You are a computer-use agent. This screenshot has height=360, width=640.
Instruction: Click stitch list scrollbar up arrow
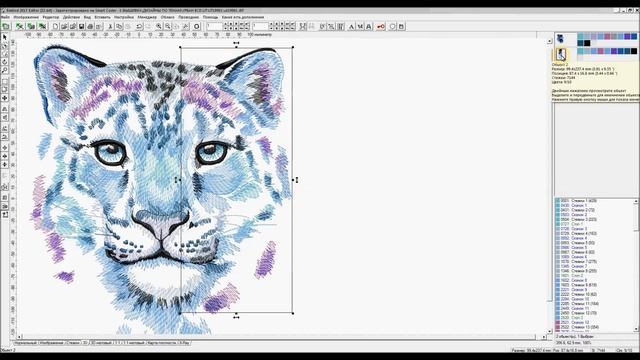point(637,201)
